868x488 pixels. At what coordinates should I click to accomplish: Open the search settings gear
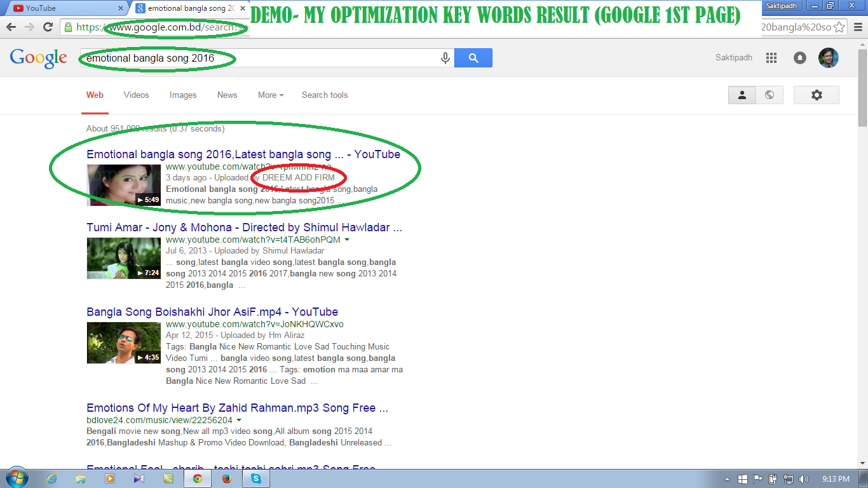817,95
